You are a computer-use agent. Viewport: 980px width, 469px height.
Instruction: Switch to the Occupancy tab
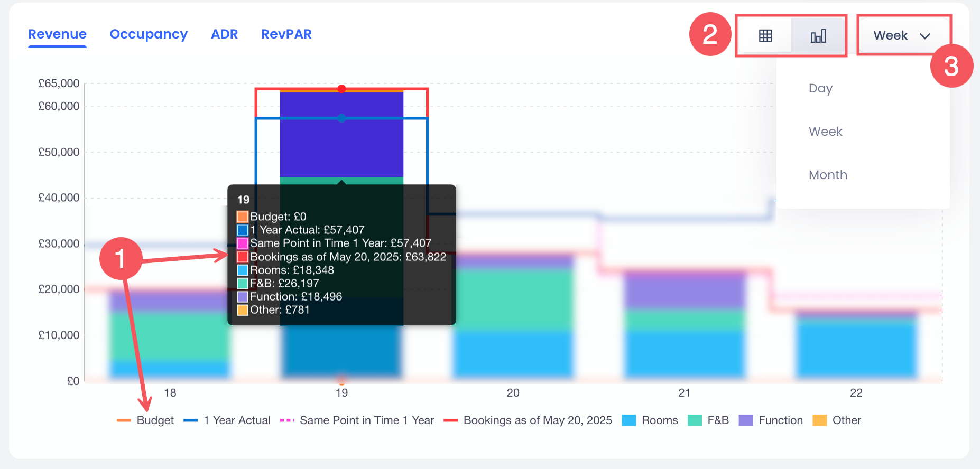pos(149,34)
